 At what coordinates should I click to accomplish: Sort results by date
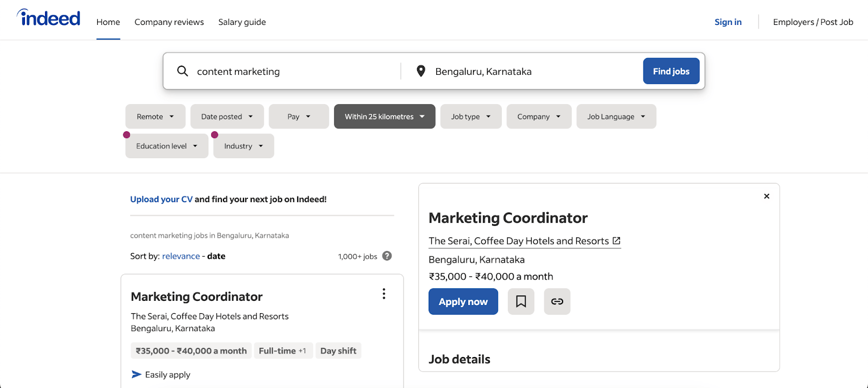[216, 256]
